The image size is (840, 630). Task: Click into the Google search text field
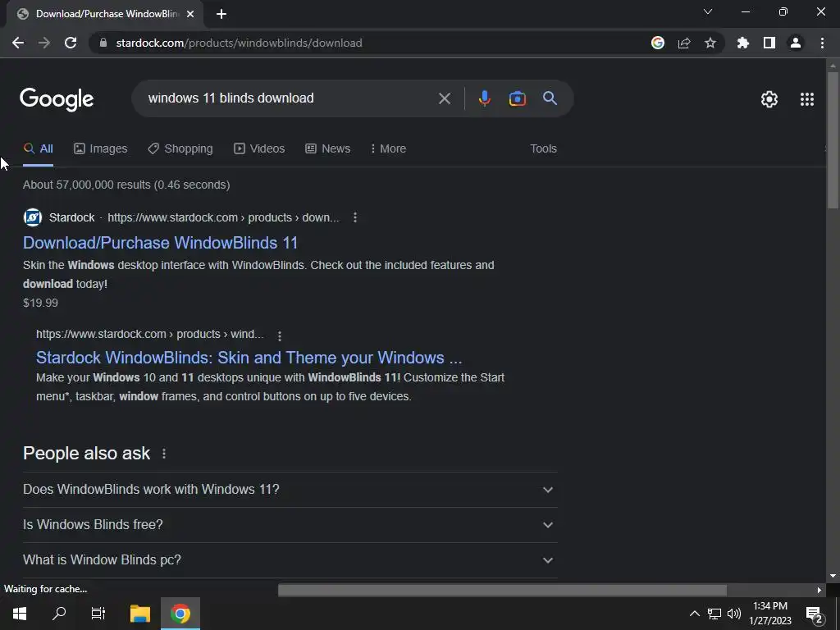click(290, 98)
